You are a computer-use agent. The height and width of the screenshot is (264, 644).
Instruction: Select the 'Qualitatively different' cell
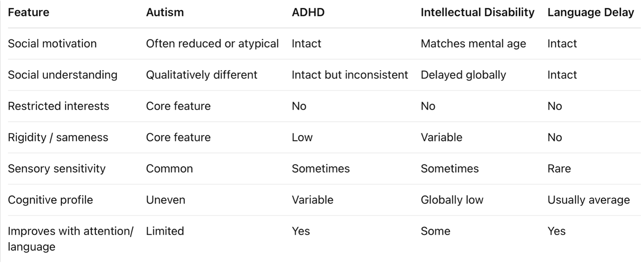click(x=201, y=75)
